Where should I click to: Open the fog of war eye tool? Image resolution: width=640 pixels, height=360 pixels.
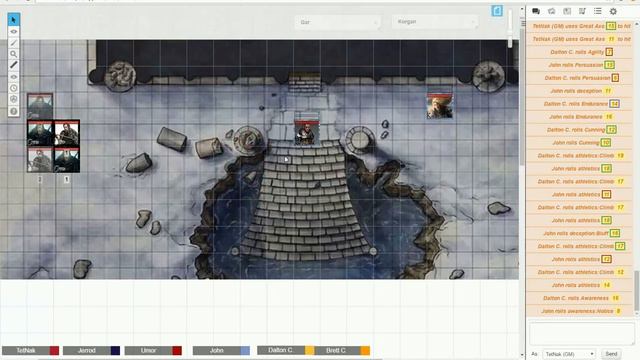(x=13, y=77)
